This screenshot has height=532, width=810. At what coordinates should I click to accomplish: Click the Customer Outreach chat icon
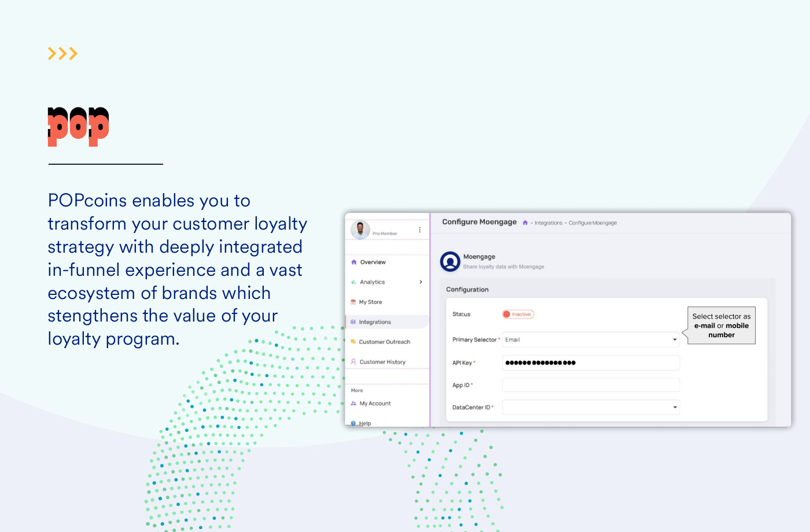pos(353,342)
